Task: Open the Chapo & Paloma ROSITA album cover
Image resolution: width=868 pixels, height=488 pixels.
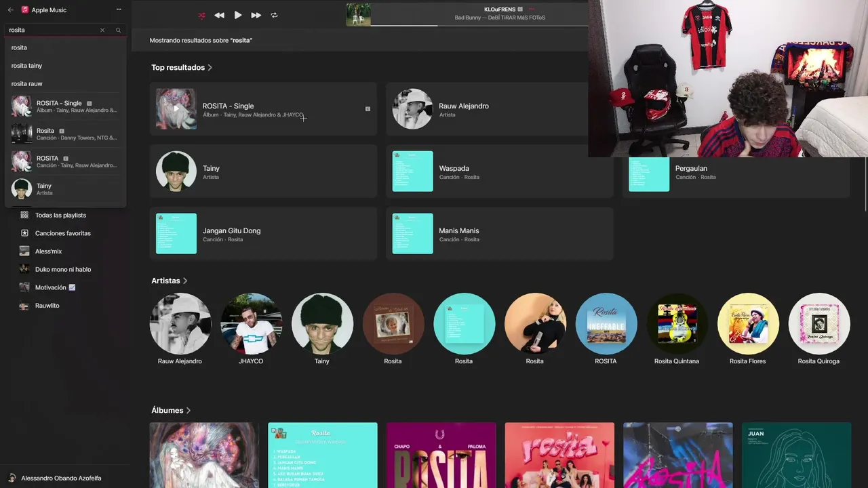Action: pos(441,455)
